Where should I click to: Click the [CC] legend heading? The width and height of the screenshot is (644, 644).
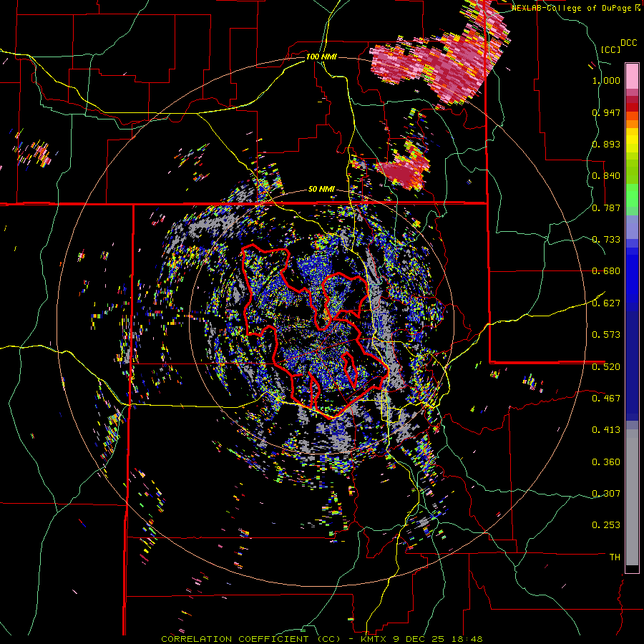[x=610, y=49]
